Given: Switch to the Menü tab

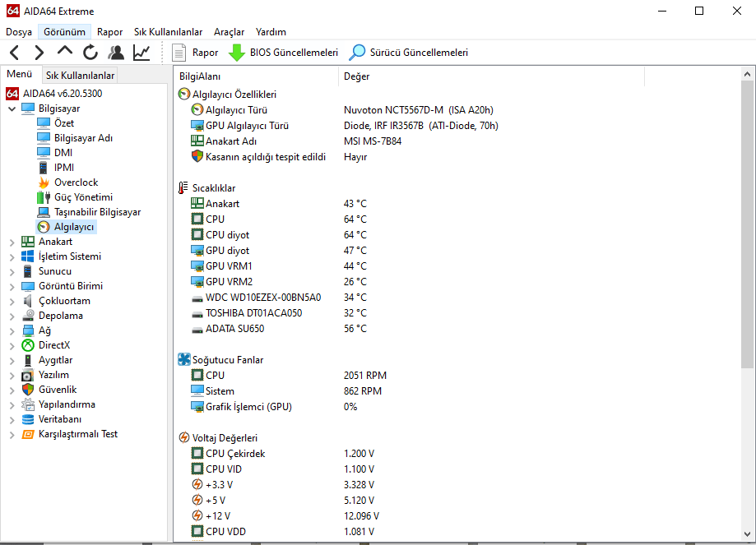Looking at the screenshot, I should [x=19, y=74].
